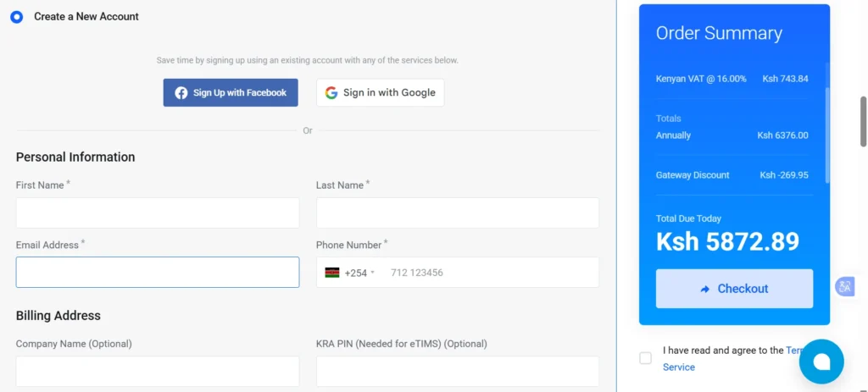Viewport: 868px width, 392px height.
Task: Click the Order Summary inner scrollbar
Action: 827,135
